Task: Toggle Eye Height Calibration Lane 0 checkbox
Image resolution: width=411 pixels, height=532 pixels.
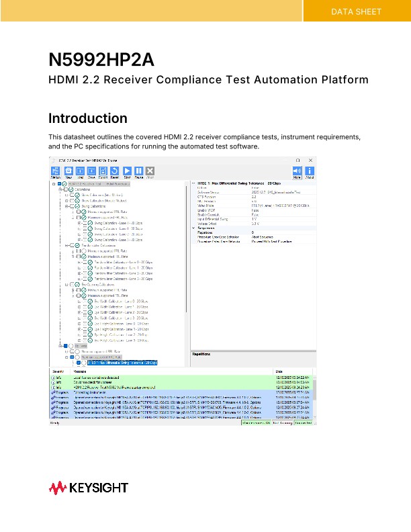Action: (x=85, y=324)
